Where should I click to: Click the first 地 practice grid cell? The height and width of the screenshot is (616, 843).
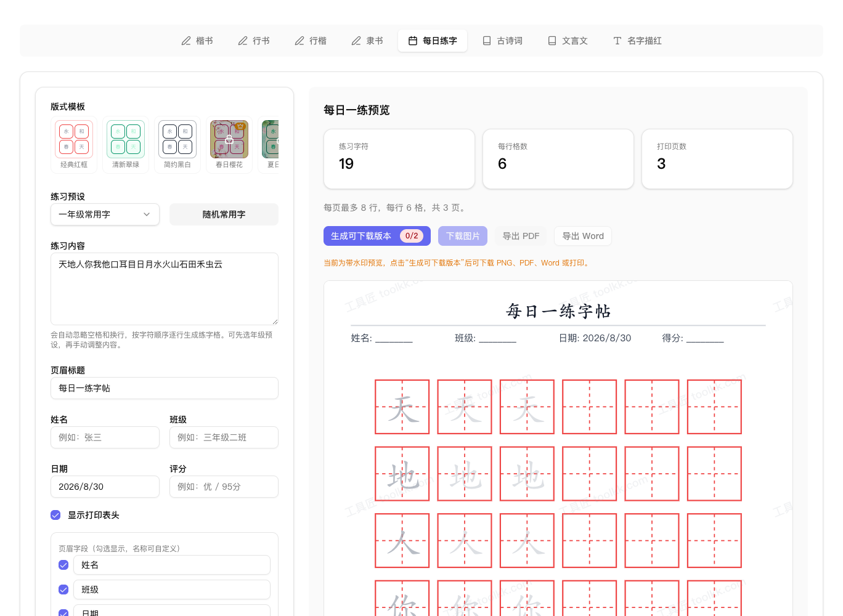click(402, 474)
